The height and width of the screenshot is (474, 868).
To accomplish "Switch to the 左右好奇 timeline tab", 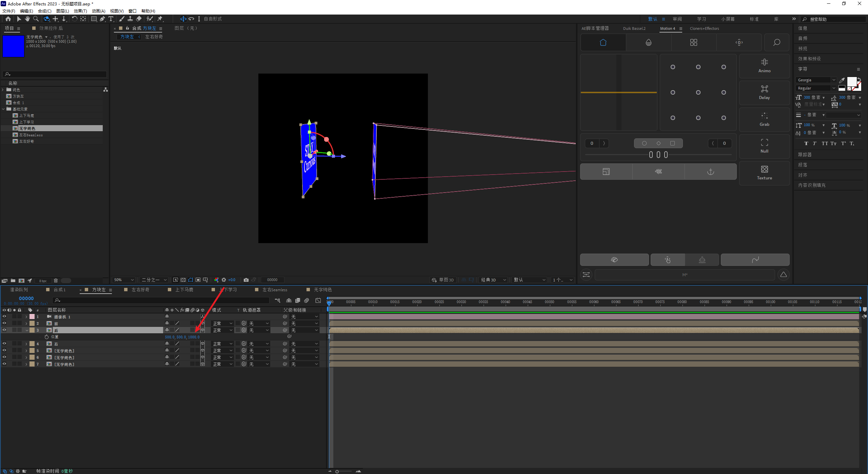I will coord(140,290).
